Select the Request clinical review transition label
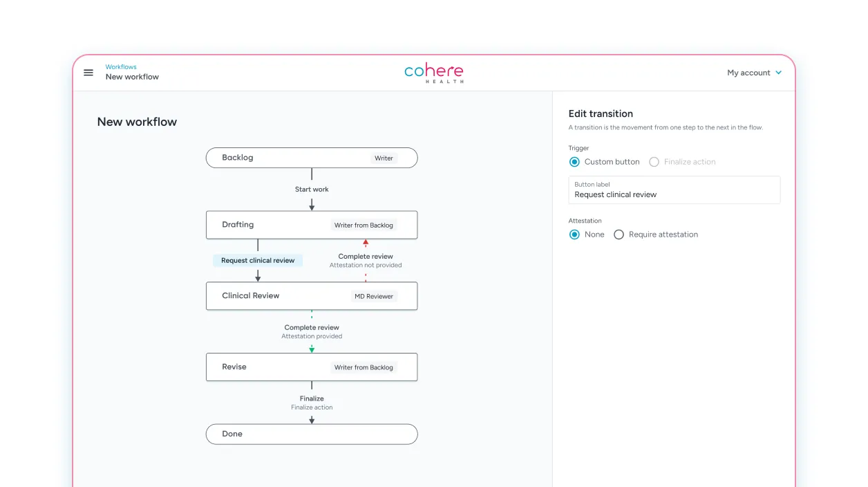 pyautogui.click(x=258, y=260)
